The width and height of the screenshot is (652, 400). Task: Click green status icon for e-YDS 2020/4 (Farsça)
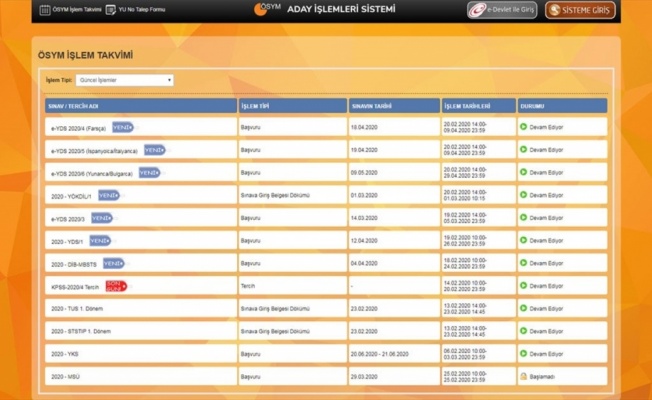(523, 127)
